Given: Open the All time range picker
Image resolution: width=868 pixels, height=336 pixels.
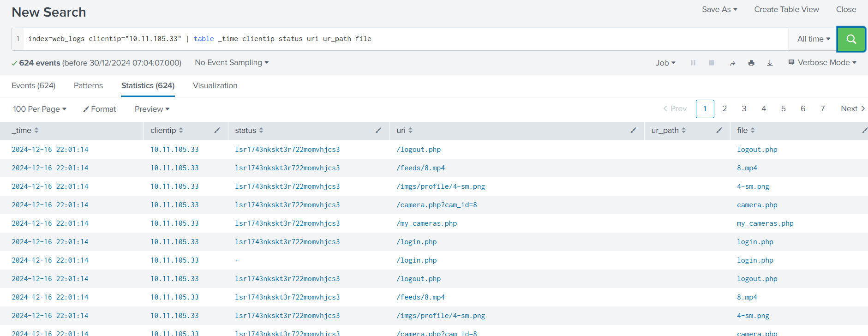Looking at the screenshot, I should click(x=813, y=39).
